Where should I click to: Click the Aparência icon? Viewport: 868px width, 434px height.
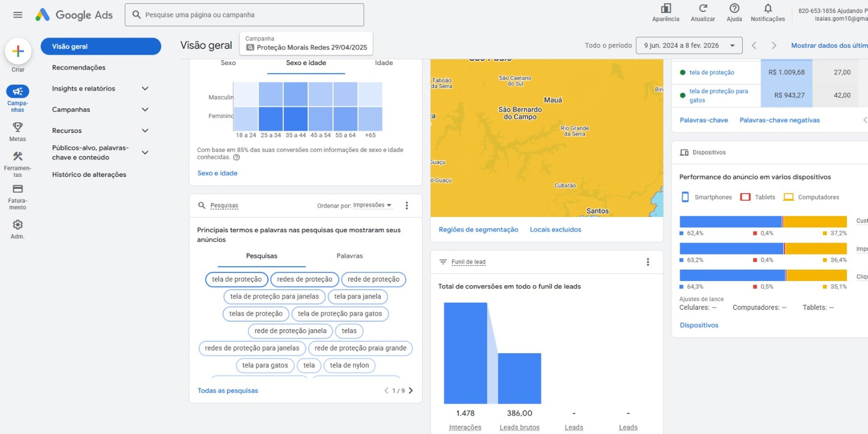666,8
